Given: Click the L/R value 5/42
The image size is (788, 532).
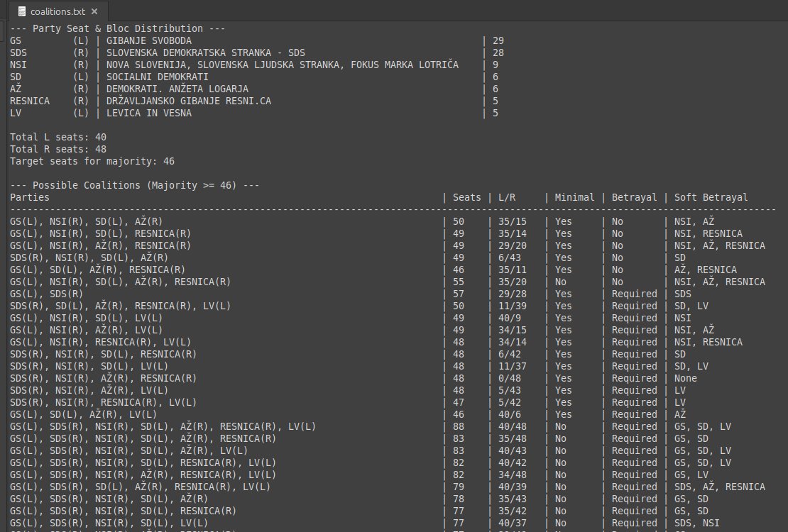Looking at the screenshot, I should pyautogui.click(x=510, y=402).
